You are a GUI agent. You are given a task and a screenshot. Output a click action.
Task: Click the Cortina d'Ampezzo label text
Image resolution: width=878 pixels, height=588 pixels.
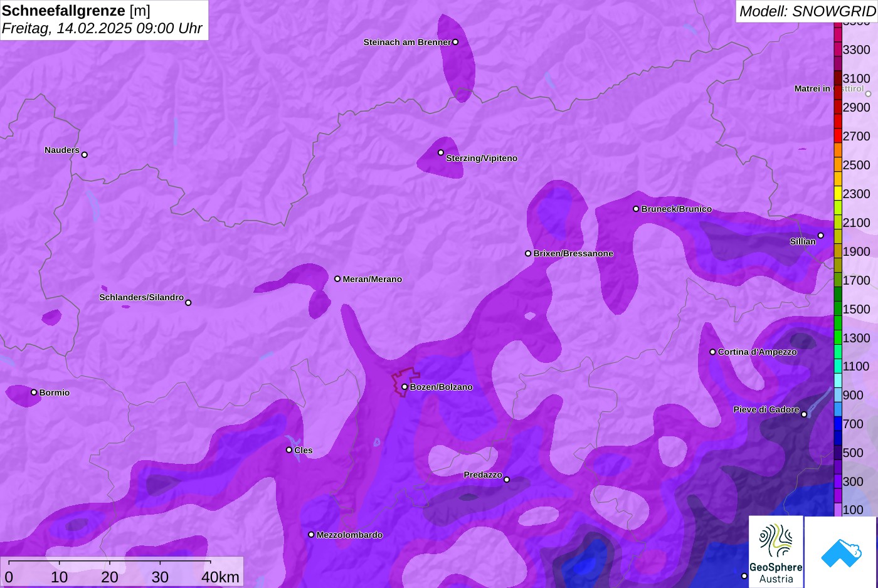coord(758,352)
